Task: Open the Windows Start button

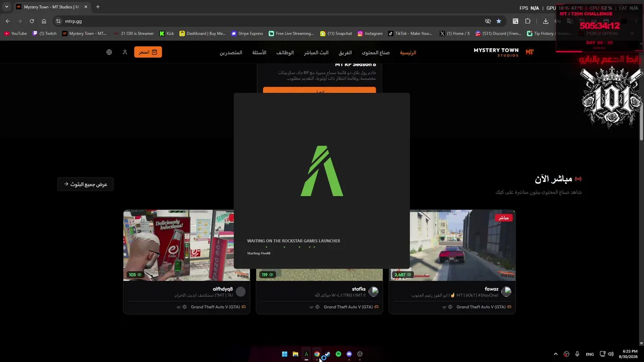Action: (x=285, y=354)
